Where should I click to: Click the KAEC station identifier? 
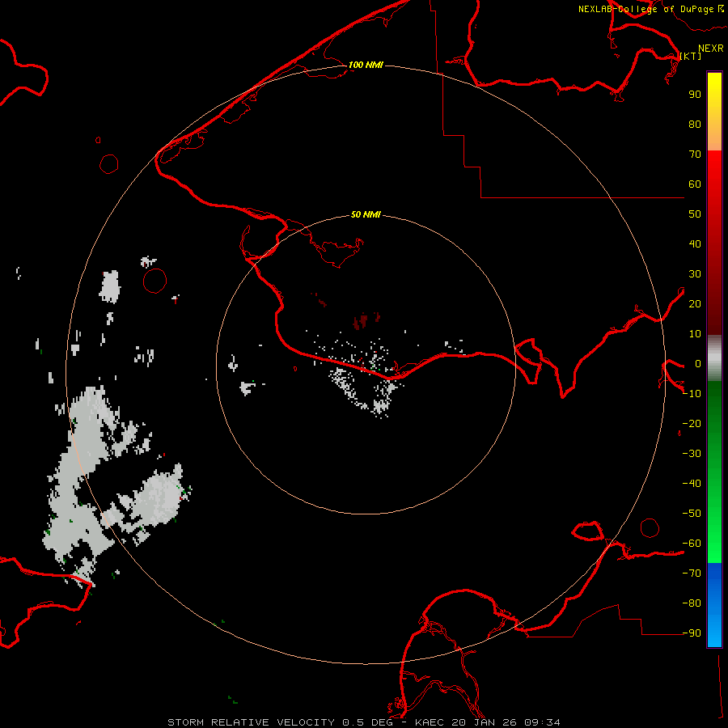(432, 722)
